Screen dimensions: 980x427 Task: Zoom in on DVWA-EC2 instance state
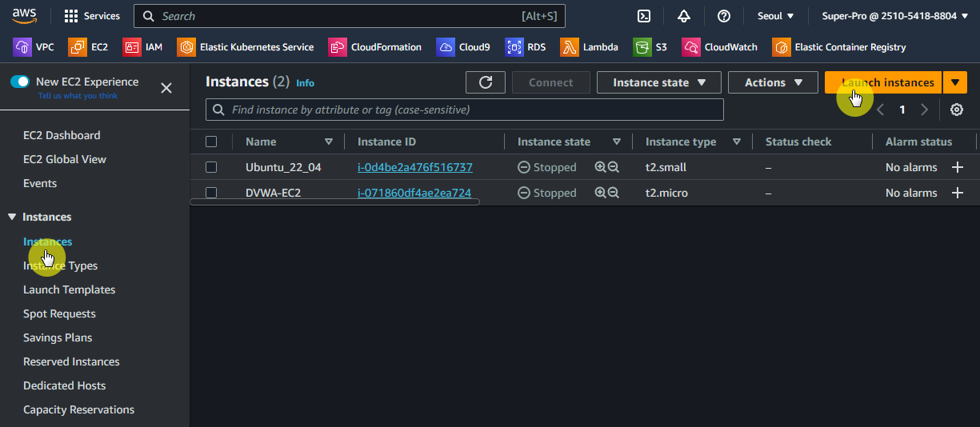[600, 193]
